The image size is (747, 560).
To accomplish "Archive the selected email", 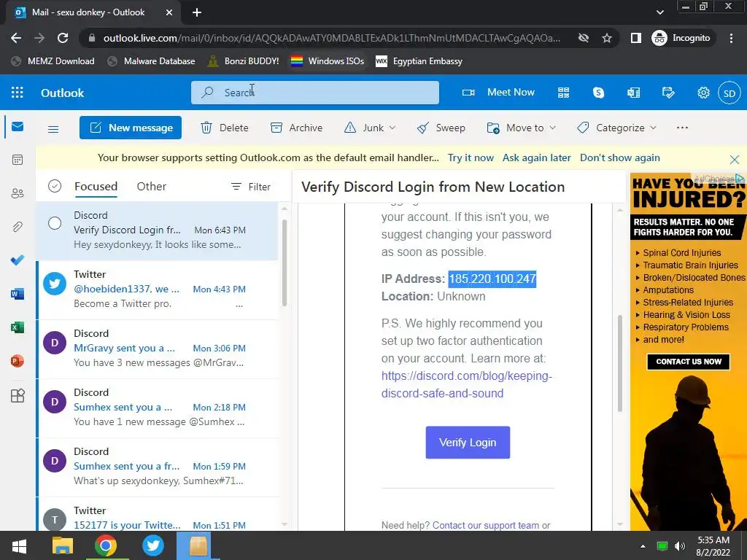I will pyautogui.click(x=296, y=128).
